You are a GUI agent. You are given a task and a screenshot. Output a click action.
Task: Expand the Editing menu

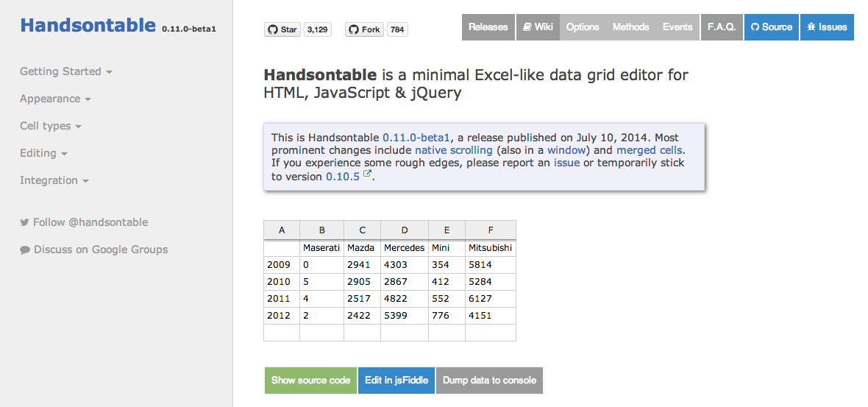coord(43,153)
